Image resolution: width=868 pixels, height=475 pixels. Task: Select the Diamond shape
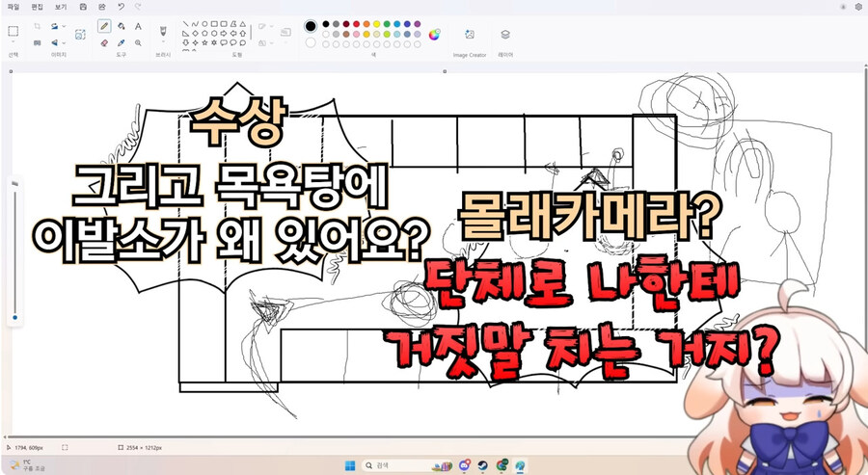[195, 33]
